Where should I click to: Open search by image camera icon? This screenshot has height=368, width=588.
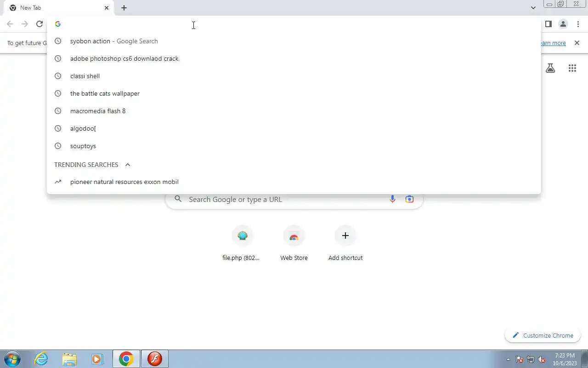[x=409, y=199]
